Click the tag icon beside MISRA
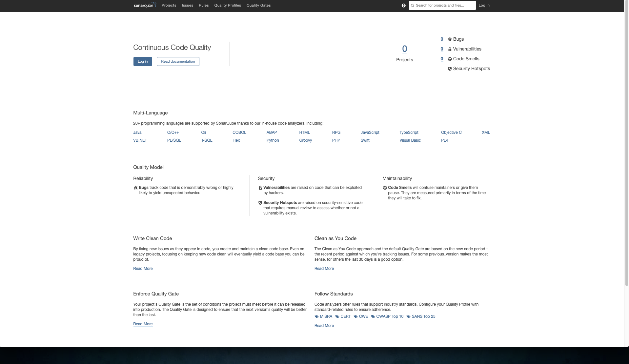629x364 pixels. (316, 317)
